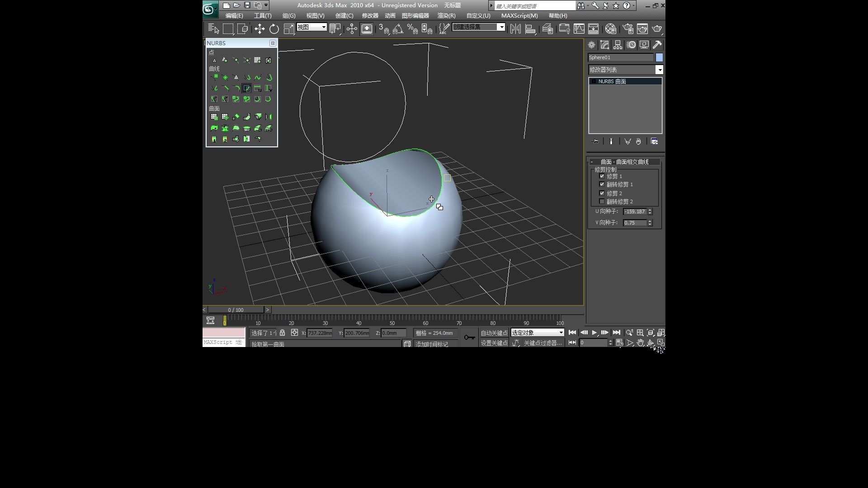Click the Render Production teapot icon
The width and height of the screenshot is (868, 488).
click(656, 28)
